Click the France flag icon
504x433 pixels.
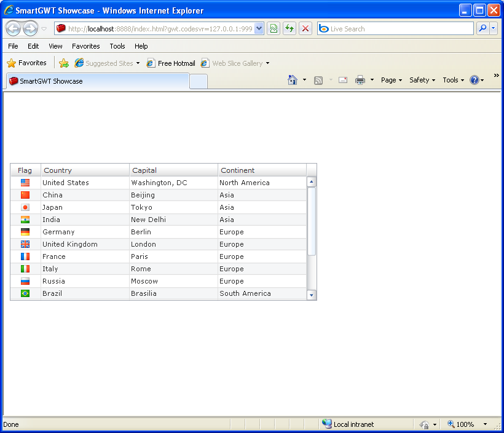(25, 256)
